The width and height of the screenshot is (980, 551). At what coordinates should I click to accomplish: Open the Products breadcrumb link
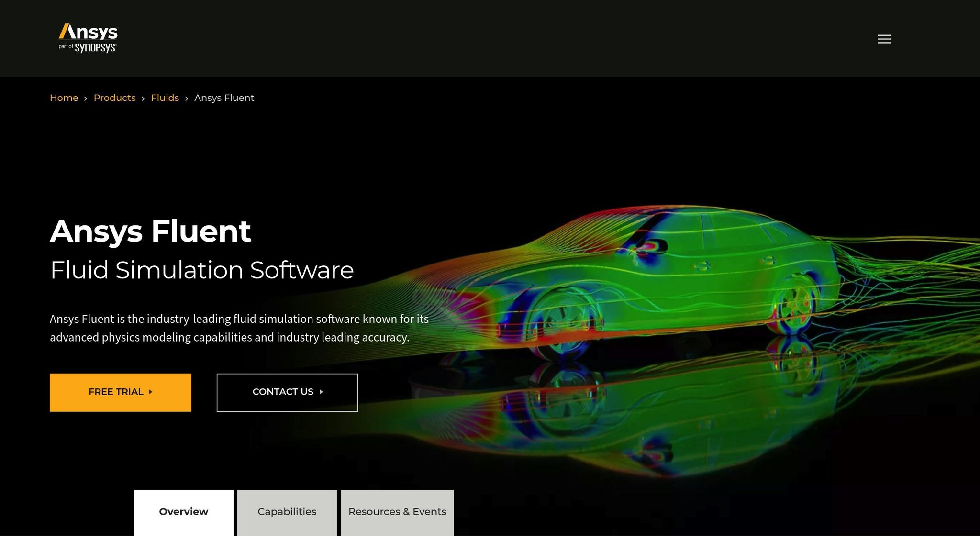[x=114, y=98]
